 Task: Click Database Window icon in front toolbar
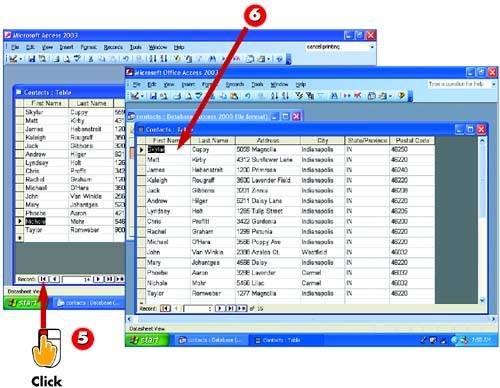coord(371,96)
